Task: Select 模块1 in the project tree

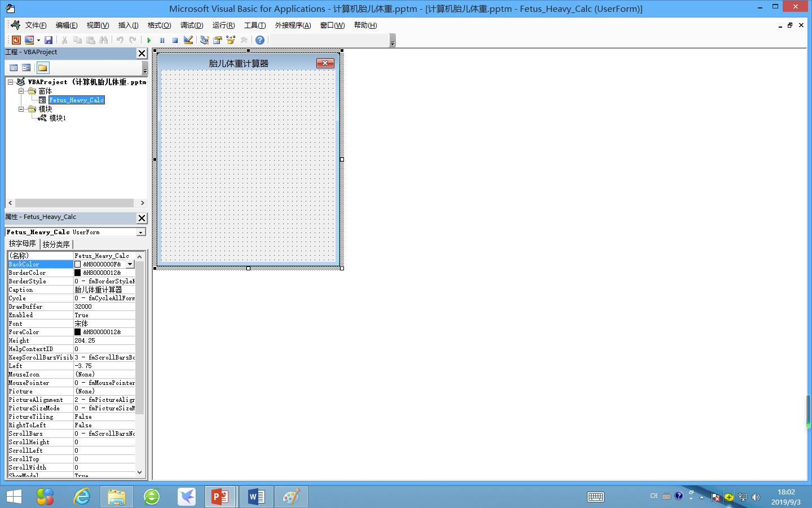Action: (x=58, y=118)
